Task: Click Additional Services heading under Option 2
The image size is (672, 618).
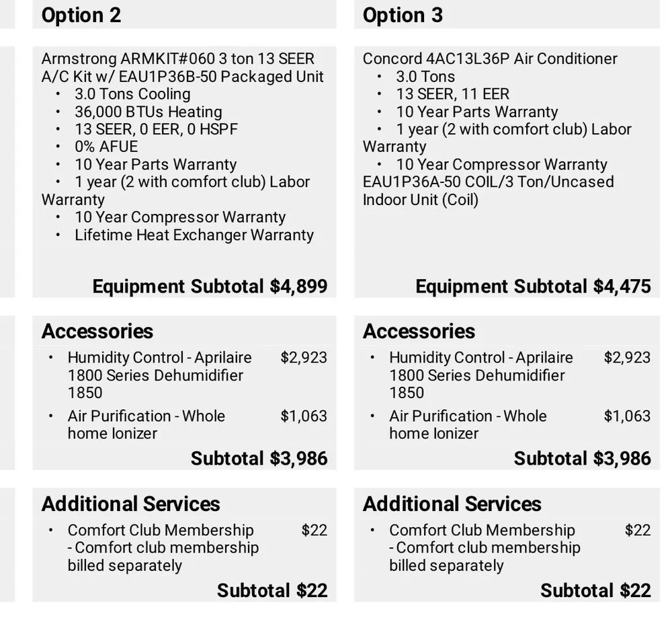Action: tap(131, 504)
